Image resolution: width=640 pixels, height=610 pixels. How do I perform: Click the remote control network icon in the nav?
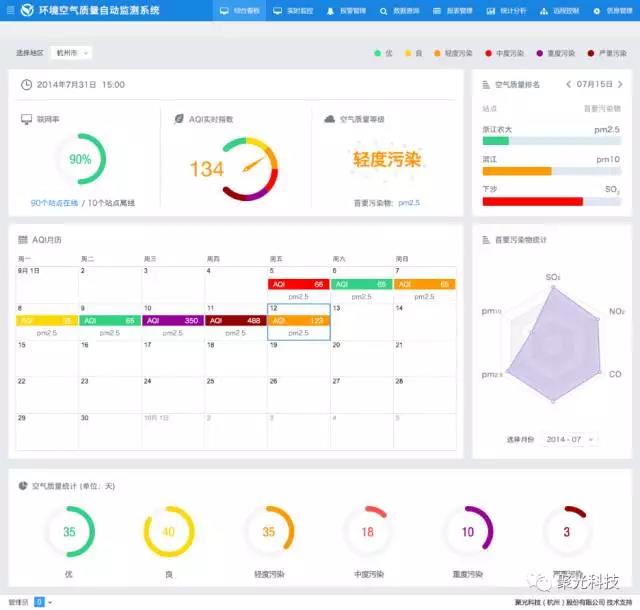(544, 11)
